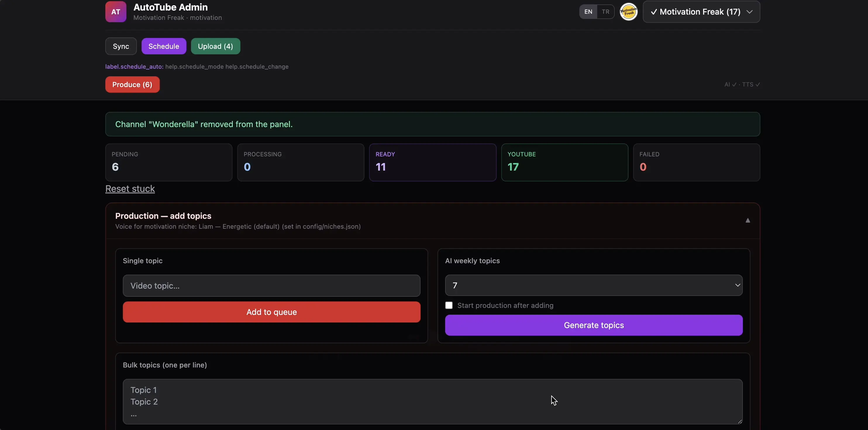Click the AI ✓ · TTS ✓ status
Image resolution: width=868 pixels, height=430 pixels.
click(742, 84)
